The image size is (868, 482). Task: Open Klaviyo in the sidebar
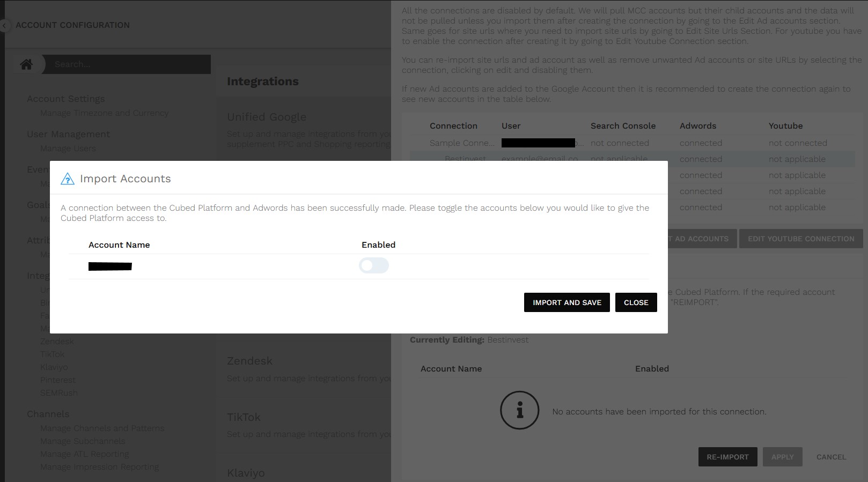tap(54, 367)
